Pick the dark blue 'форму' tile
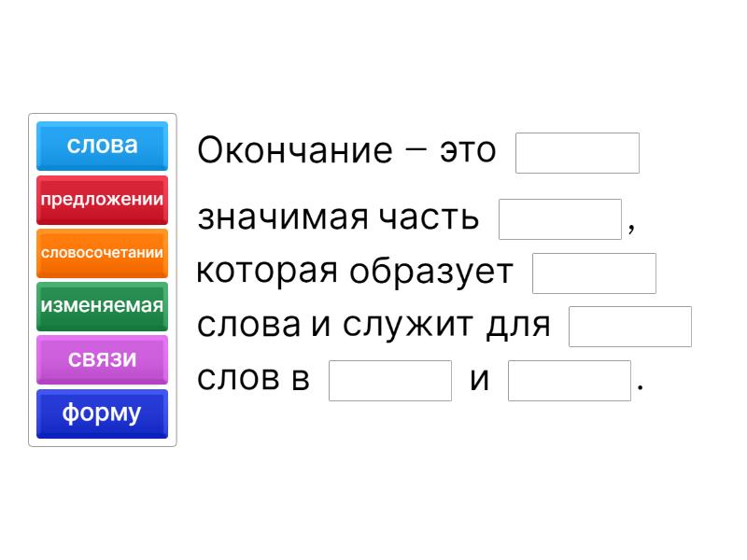Image resolution: width=747 pixels, height=560 pixels. coord(102,413)
